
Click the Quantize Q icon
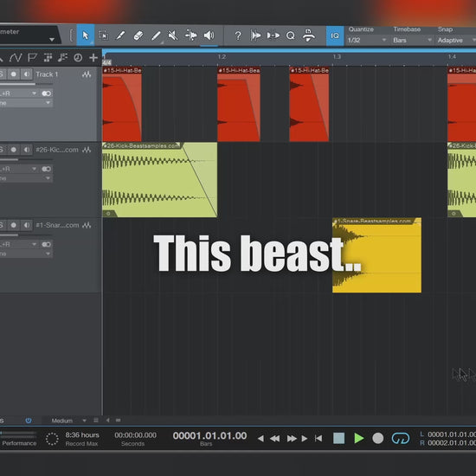[291, 35]
